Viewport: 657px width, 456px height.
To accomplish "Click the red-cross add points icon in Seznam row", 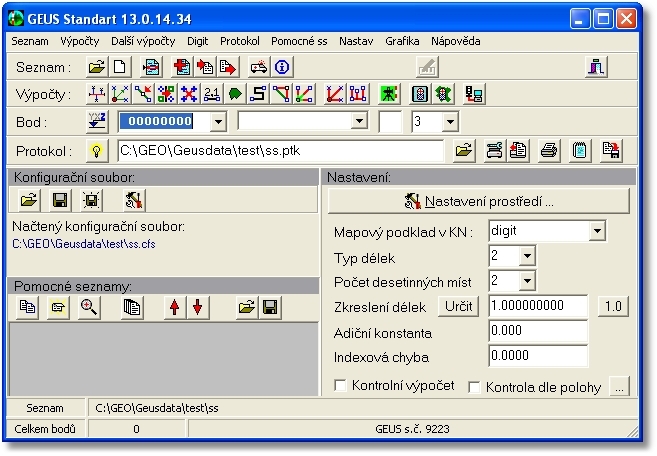I will [182, 67].
